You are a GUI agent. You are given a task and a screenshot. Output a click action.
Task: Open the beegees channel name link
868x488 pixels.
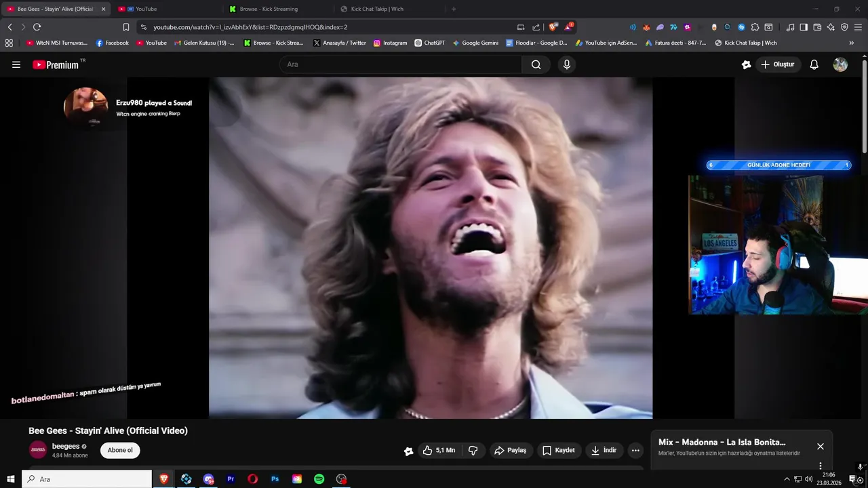(x=66, y=446)
